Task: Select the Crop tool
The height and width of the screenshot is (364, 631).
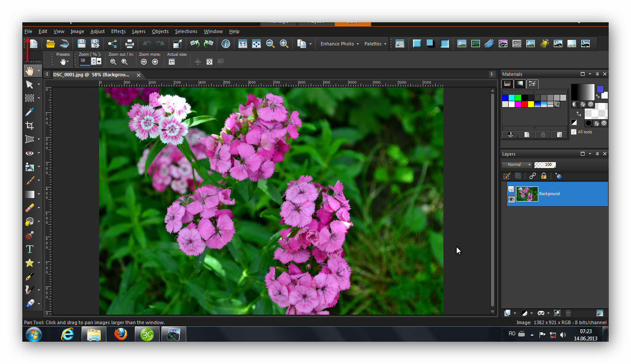Action: click(x=30, y=126)
